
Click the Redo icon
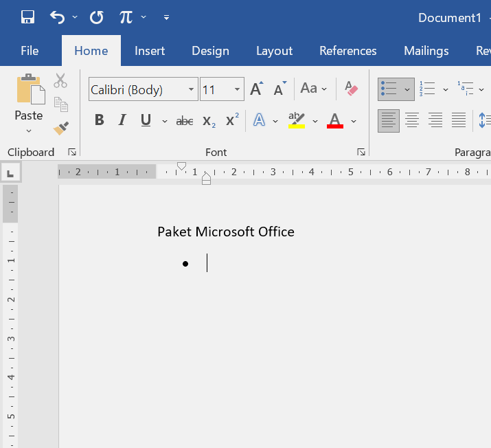click(x=97, y=17)
